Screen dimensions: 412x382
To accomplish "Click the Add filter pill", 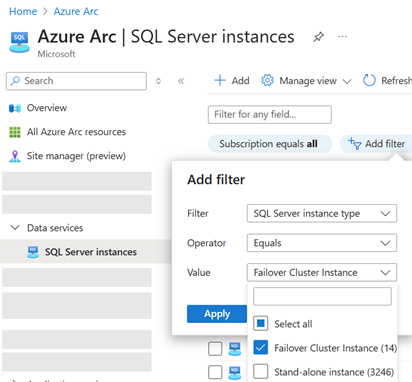I will click(x=376, y=144).
